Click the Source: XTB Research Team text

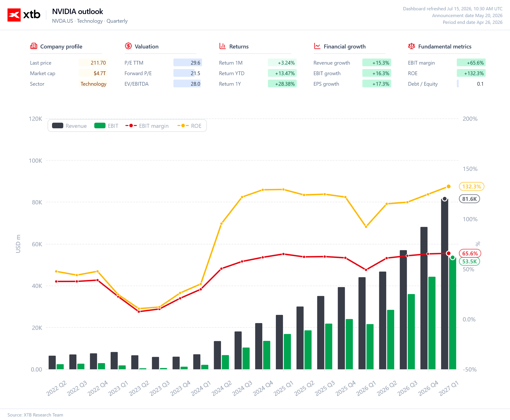click(x=35, y=415)
